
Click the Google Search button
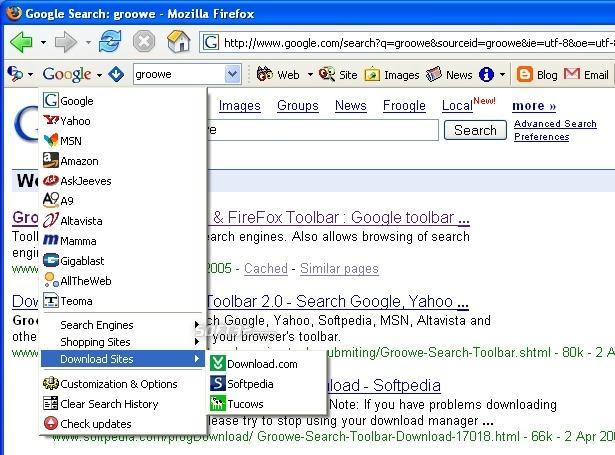475,130
